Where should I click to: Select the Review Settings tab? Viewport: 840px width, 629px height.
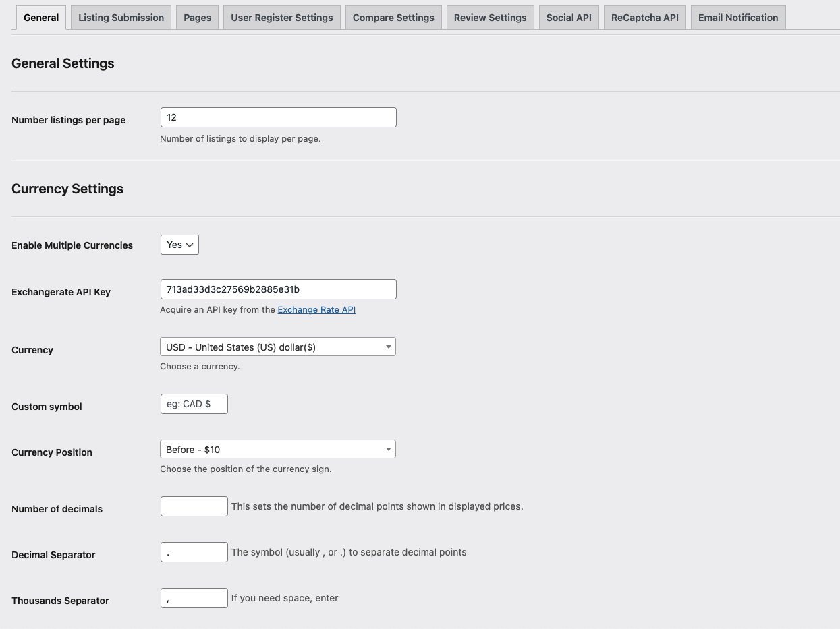tap(490, 18)
